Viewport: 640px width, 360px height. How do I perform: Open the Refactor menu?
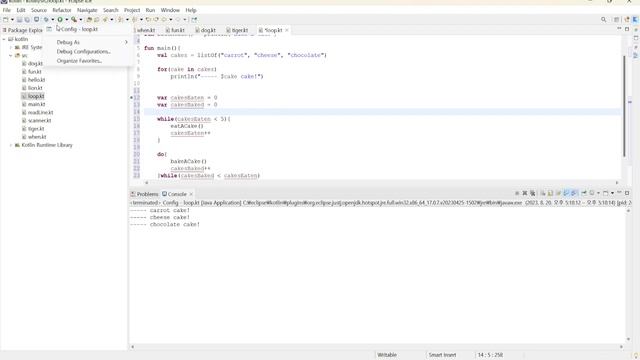coord(62,10)
